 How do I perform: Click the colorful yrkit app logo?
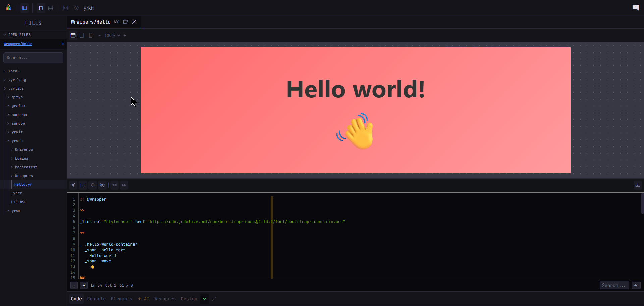9,8
